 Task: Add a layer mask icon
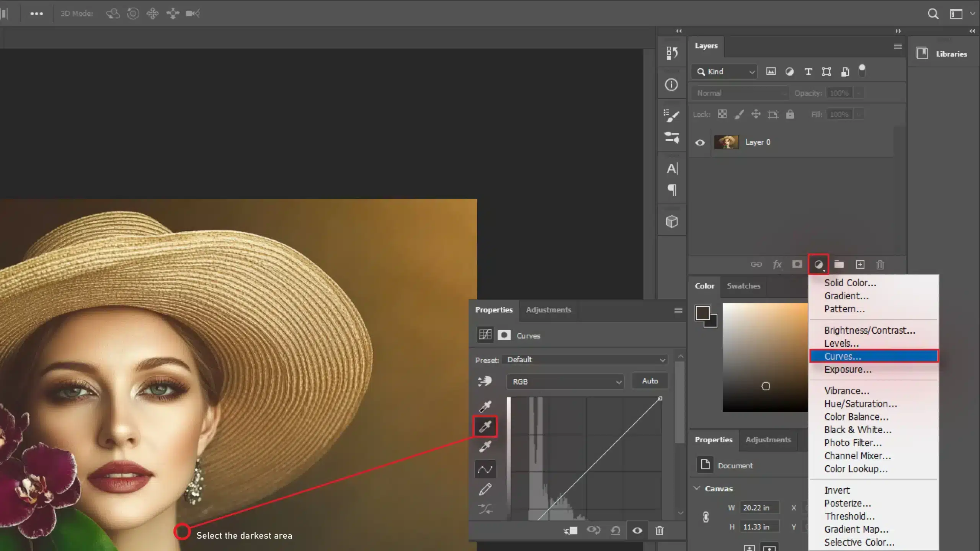click(x=797, y=264)
